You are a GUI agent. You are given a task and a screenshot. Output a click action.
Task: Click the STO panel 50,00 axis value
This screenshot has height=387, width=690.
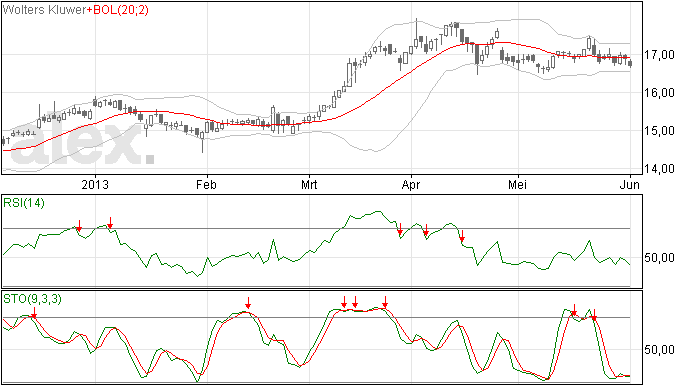coord(659,350)
